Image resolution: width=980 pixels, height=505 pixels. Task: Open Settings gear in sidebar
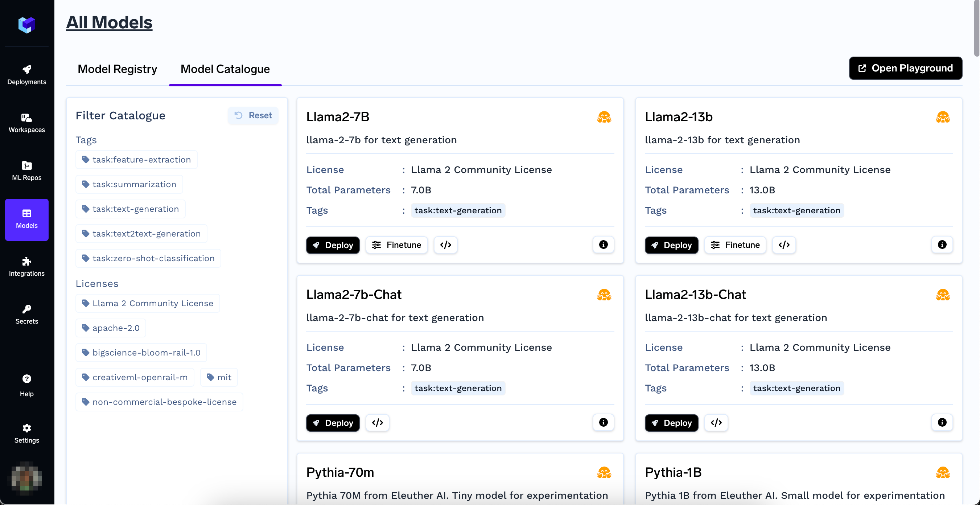click(x=26, y=433)
